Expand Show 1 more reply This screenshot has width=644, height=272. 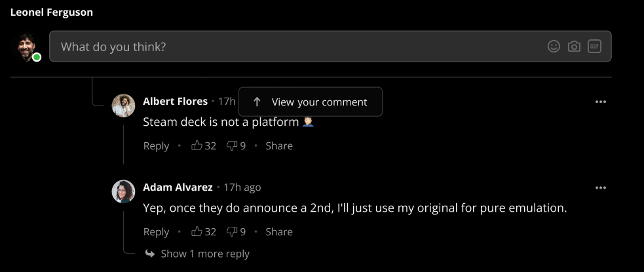coord(198,254)
